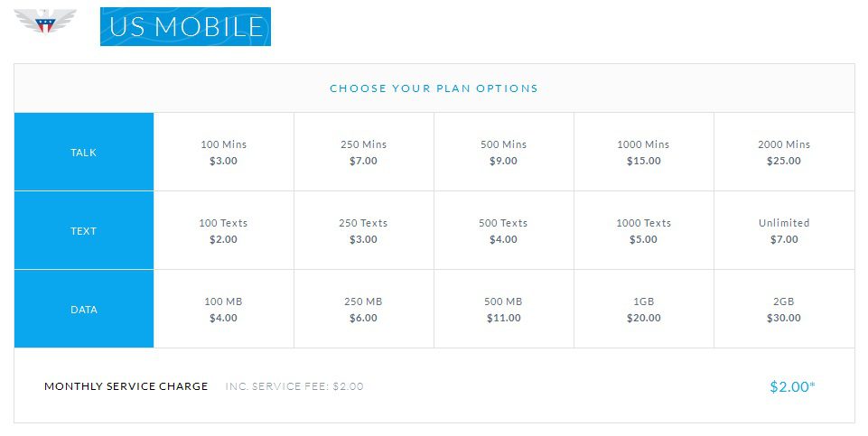
Task: Select the 100 Mins $3.00 talk option
Action: tap(224, 153)
